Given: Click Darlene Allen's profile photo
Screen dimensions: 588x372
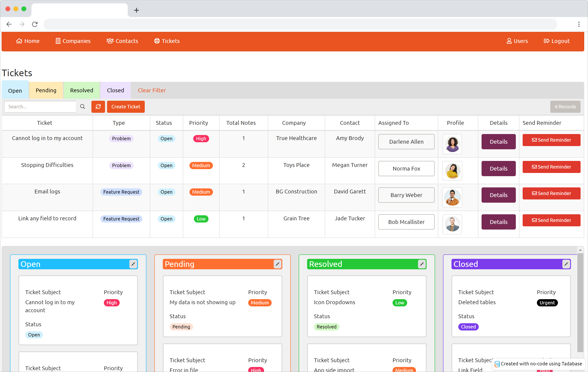Looking at the screenshot, I should coord(452,144).
